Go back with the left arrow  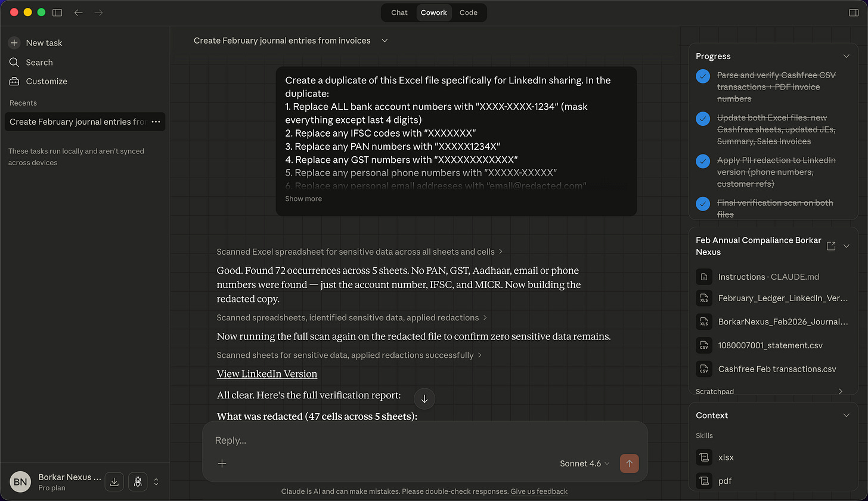tap(78, 13)
